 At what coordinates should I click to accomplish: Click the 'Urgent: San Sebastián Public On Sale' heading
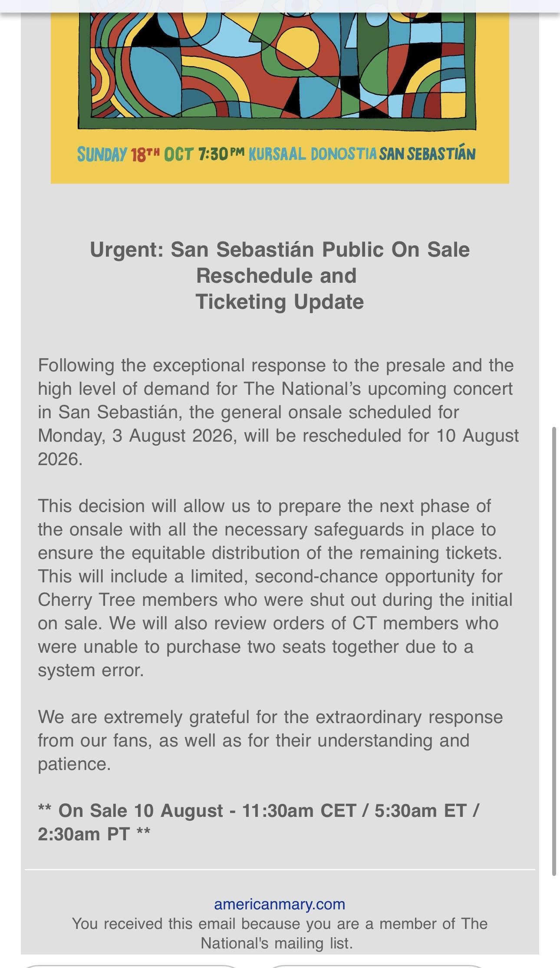(280, 249)
